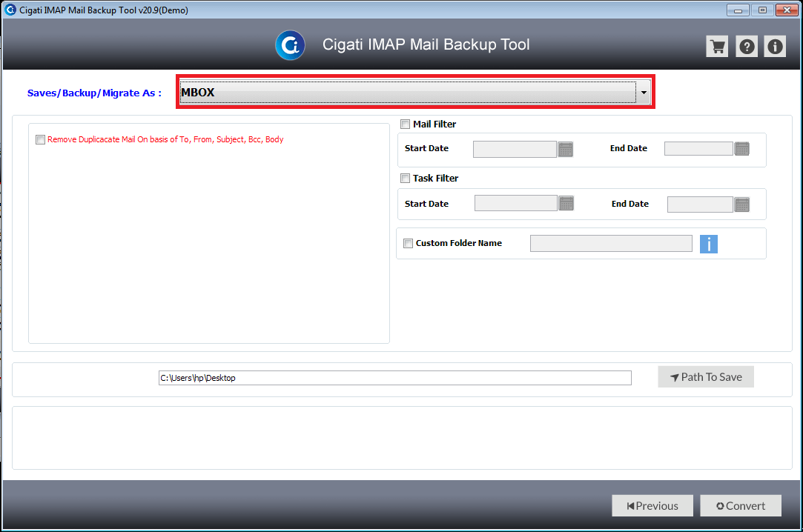The image size is (803, 532).
Task: Click the Task Filter Start Date field
Action: coord(516,203)
